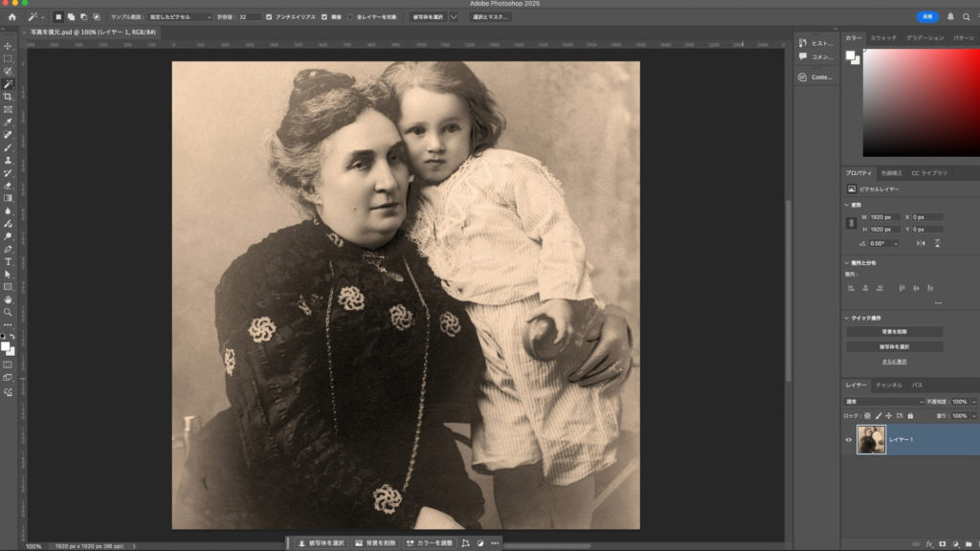Viewport: 980px width, 551px height.
Task: Hide レイヤー 1 using the eye icon
Action: tap(848, 440)
